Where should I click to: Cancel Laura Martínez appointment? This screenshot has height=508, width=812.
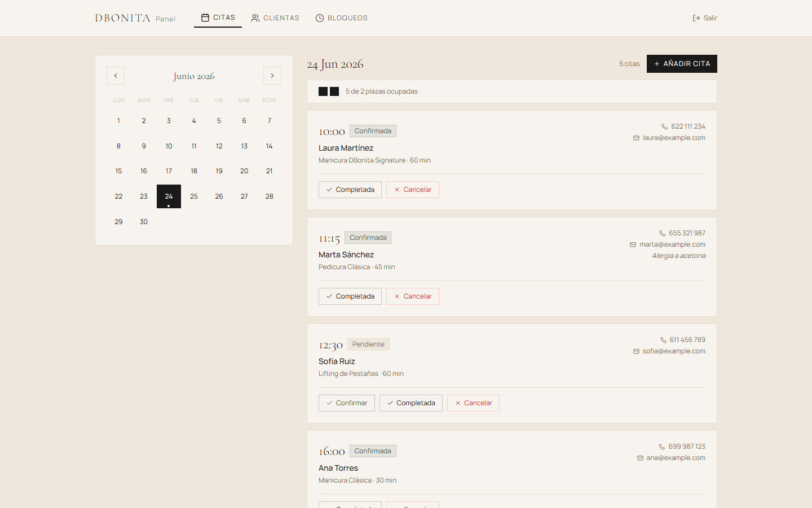413,190
